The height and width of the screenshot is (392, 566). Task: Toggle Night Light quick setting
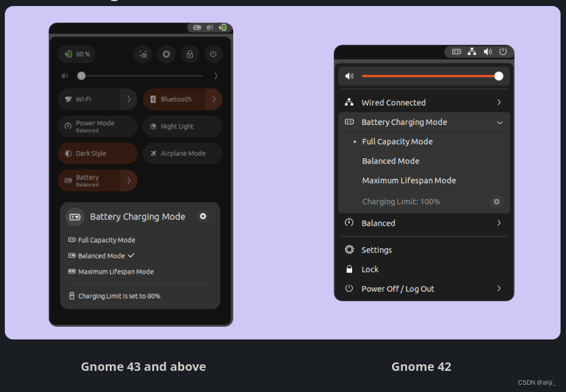point(182,126)
